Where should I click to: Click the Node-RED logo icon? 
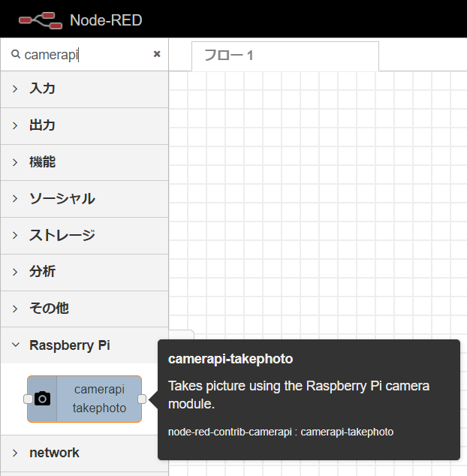pos(41,20)
